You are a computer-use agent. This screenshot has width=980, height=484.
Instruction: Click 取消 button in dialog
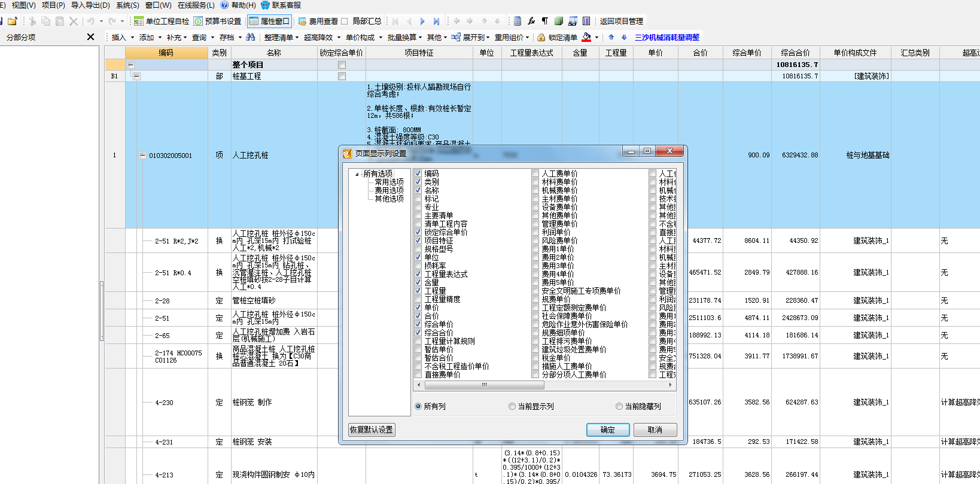click(x=656, y=430)
